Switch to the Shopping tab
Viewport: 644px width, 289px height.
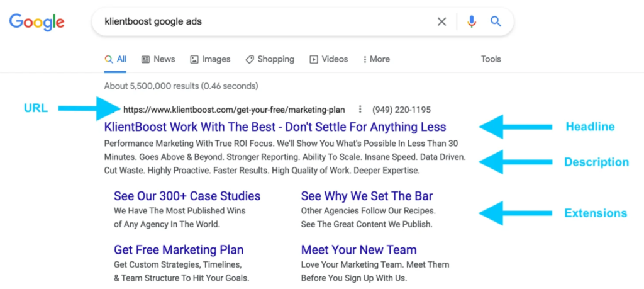point(270,59)
